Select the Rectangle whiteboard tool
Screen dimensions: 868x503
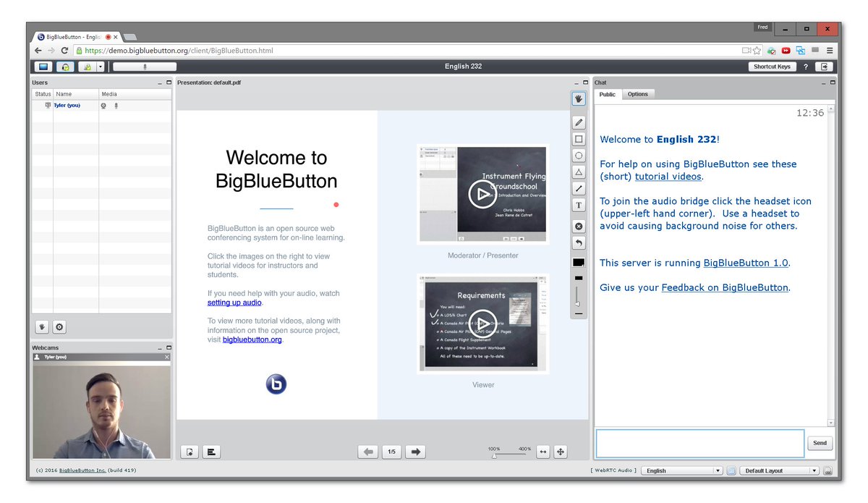click(x=579, y=139)
